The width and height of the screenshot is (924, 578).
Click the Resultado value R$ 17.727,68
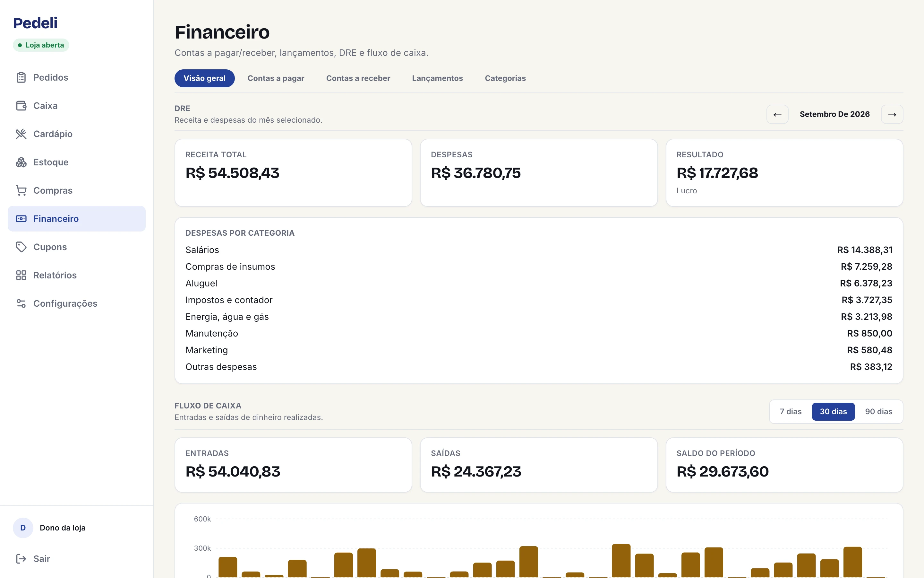pyautogui.click(x=717, y=173)
